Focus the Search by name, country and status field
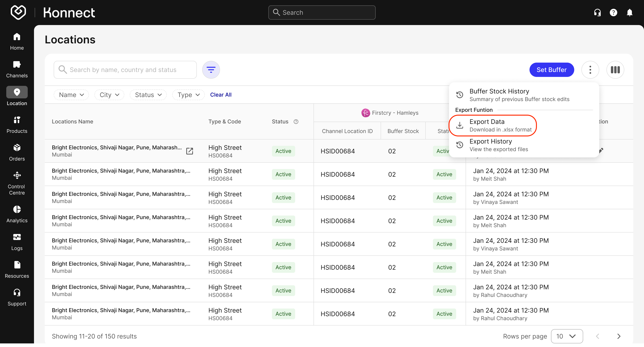The width and height of the screenshot is (644, 347). [125, 70]
